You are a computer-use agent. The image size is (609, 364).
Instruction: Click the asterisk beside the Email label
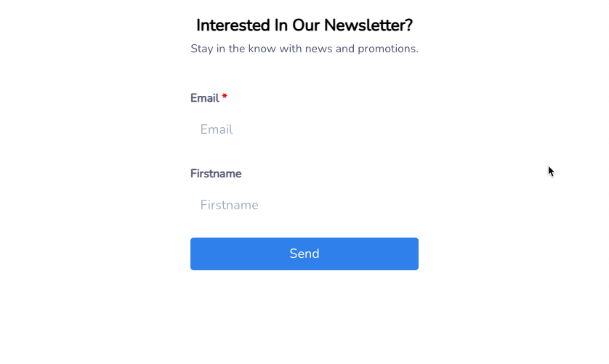225,97
